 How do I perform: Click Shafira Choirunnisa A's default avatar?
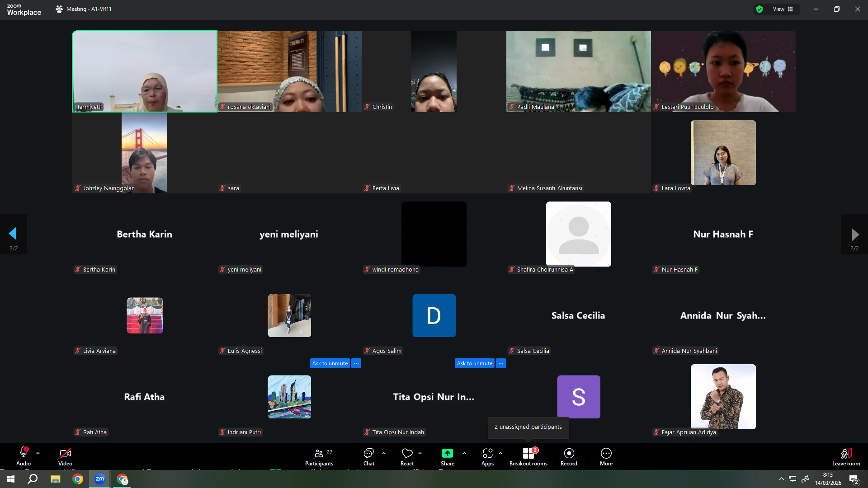579,234
